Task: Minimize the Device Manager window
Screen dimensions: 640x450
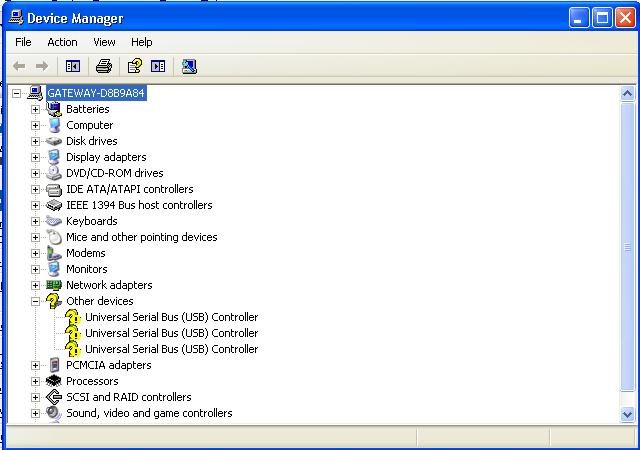Action: pos(579,18)
